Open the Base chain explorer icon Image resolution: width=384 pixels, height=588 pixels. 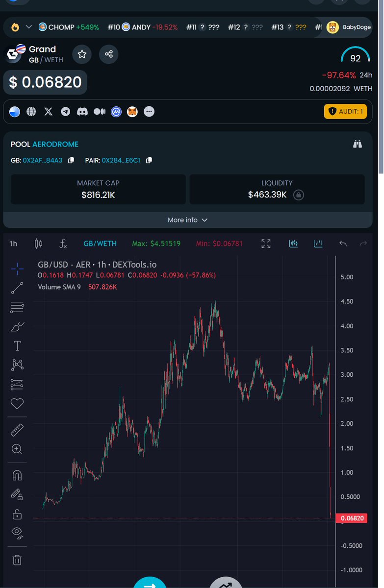15,112
